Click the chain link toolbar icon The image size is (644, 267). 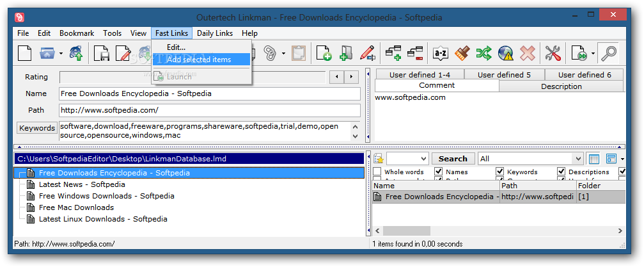coord(271,53)
